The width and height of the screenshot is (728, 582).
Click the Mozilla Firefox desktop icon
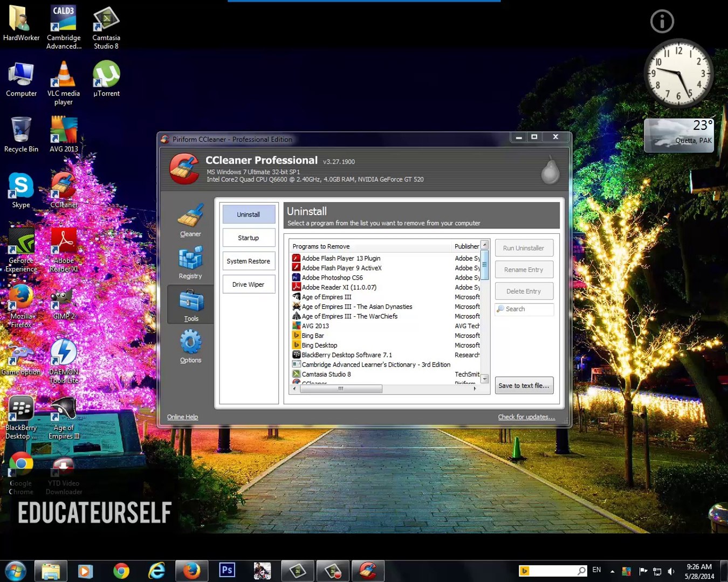tap(21, 306)
